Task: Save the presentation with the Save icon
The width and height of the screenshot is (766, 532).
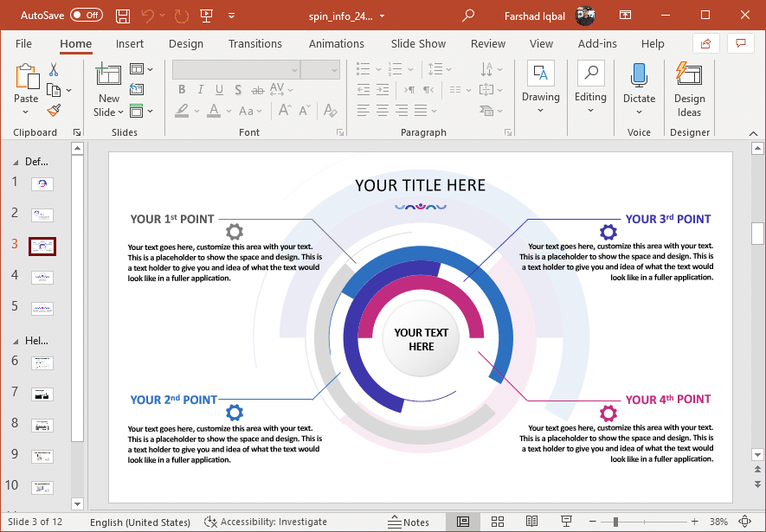Action: [x=123, y=16]
